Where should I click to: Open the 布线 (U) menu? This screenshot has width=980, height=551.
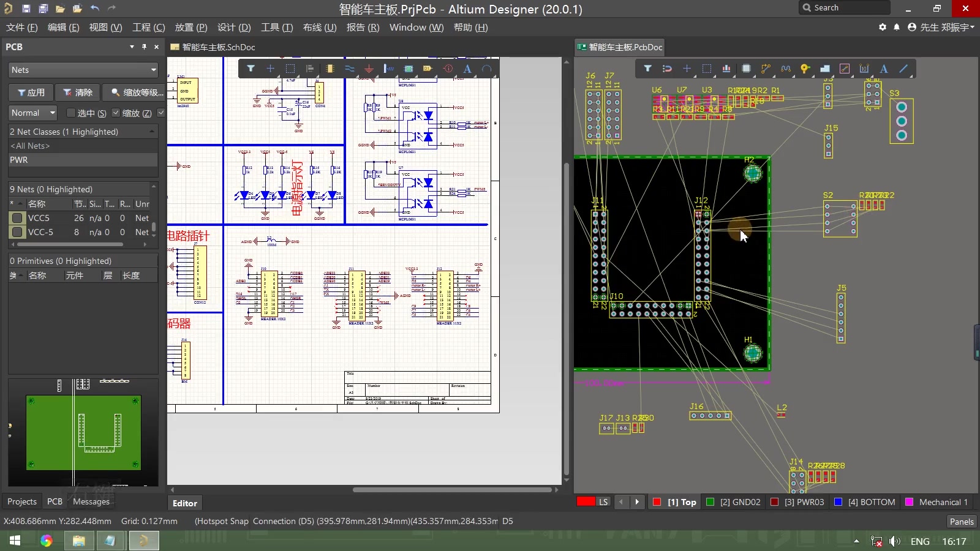click(320, 27)
